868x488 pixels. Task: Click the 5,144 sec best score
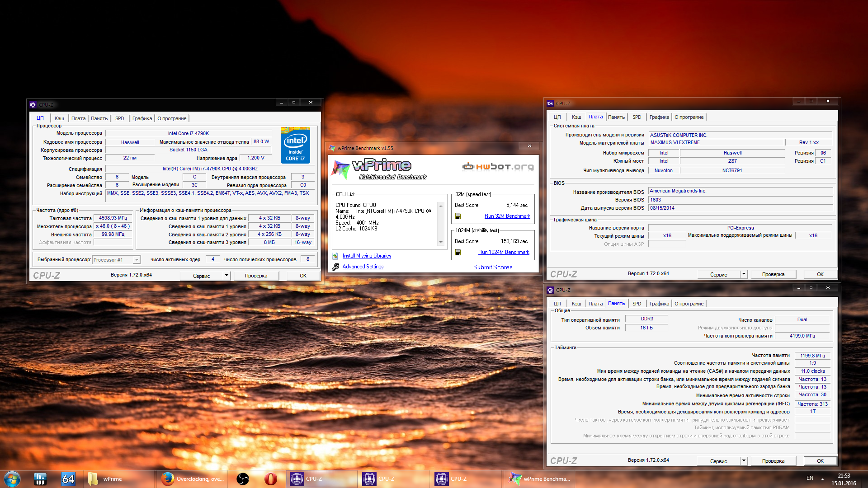(517, 205)
